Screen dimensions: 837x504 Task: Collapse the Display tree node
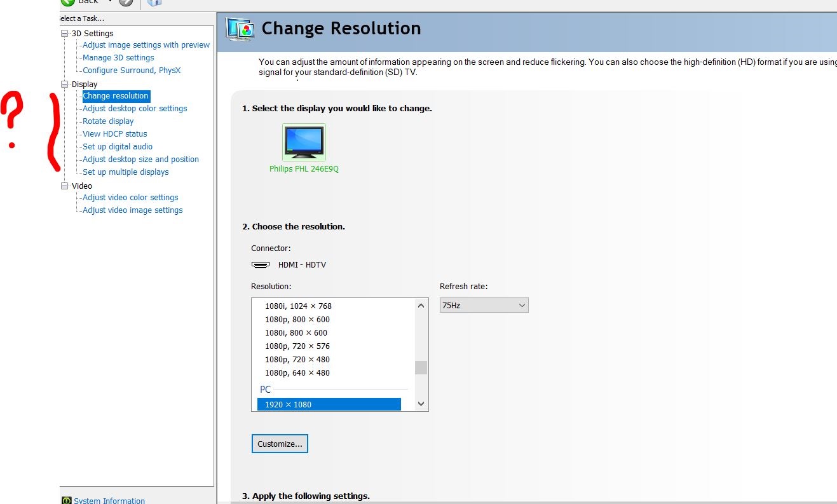[x=64, y=84]
